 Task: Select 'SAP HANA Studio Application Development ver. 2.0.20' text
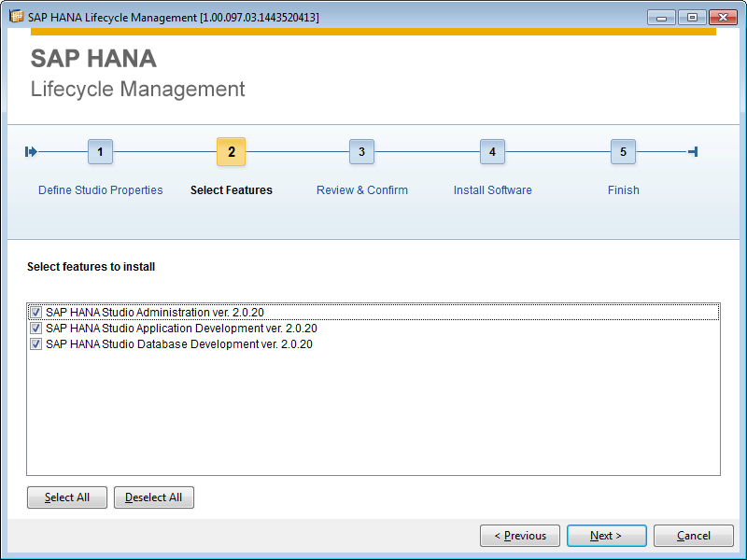click(x=181, y=329)
